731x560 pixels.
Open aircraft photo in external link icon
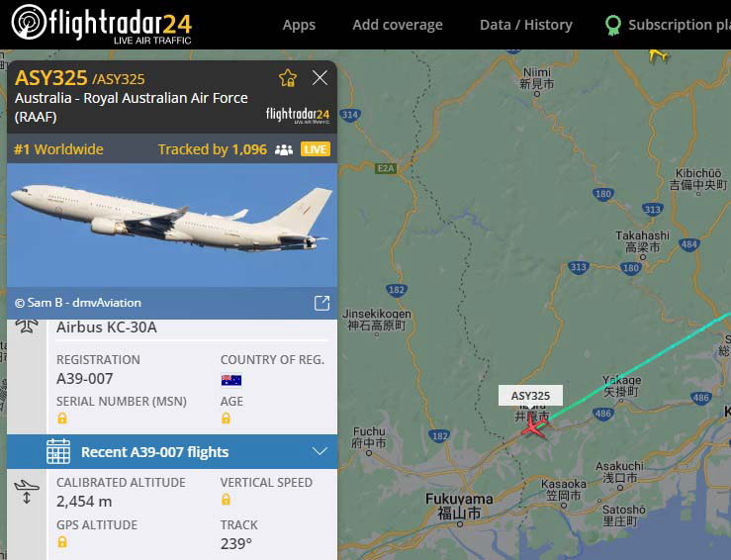(x=321, y=303)
